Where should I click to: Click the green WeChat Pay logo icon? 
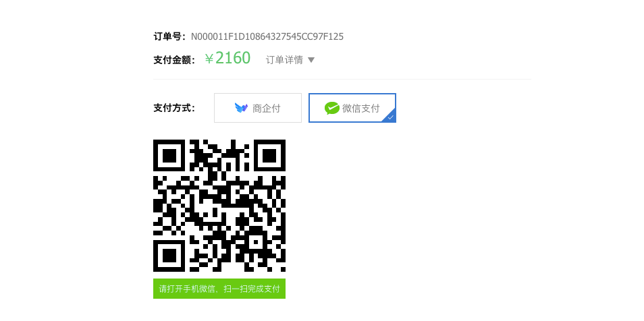[x=332, y=109]
